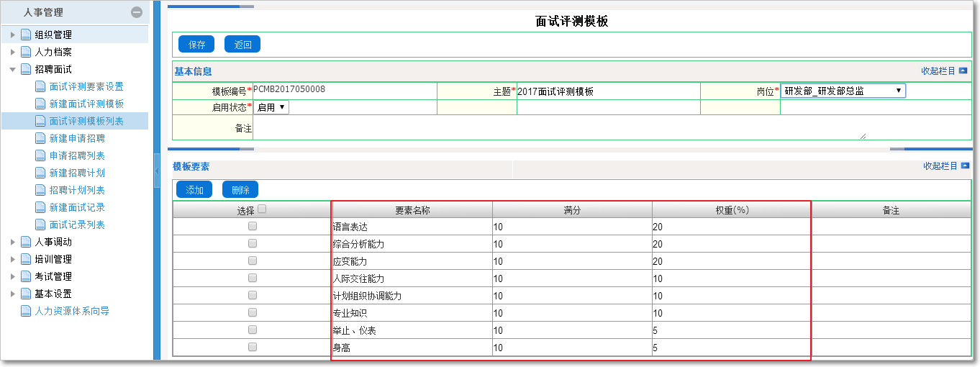
Task: Click the 备注 text area
Action: (559, 128)
